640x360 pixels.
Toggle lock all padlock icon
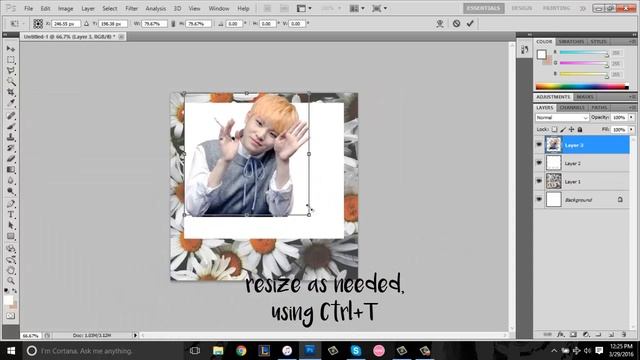[580, 129]
